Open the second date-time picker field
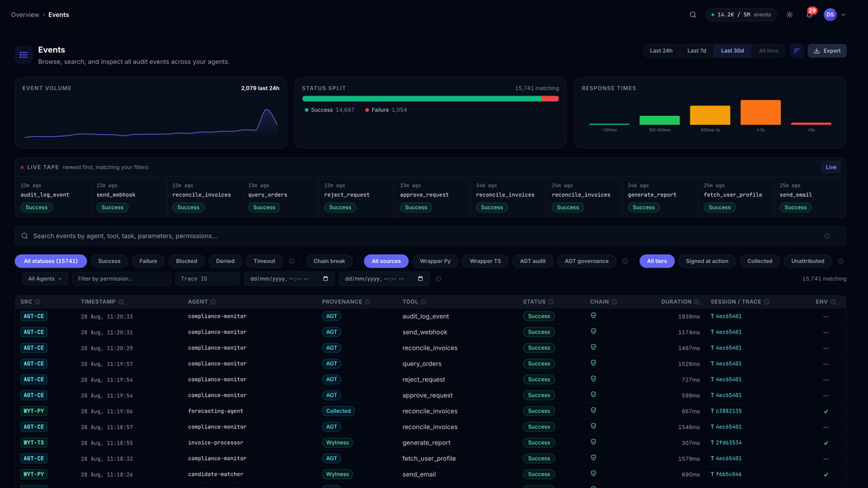The height and width of the screenshot is (488, 868). click(x=384, y=279)
